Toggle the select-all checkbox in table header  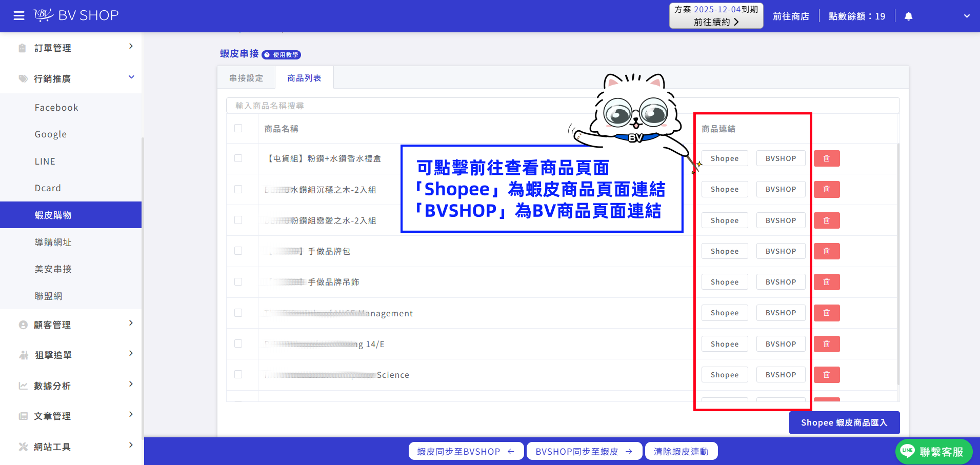click(x=238, y=128)
